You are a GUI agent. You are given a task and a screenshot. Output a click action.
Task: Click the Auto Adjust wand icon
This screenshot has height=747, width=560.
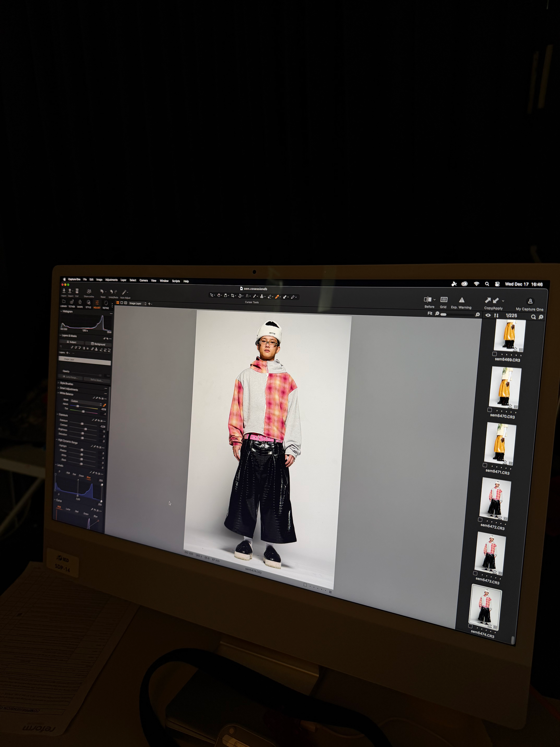(x=124, y=293)
